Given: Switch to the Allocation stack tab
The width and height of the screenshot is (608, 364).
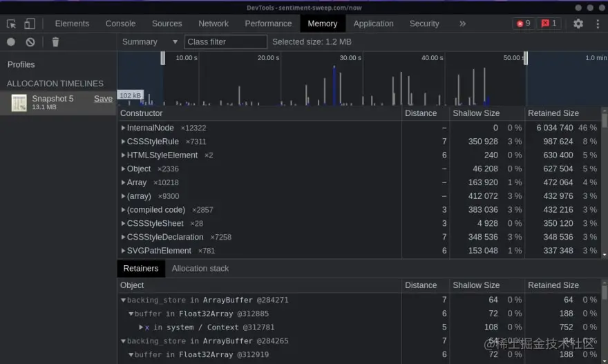Looking at the screenshot, I should [200, 268].
